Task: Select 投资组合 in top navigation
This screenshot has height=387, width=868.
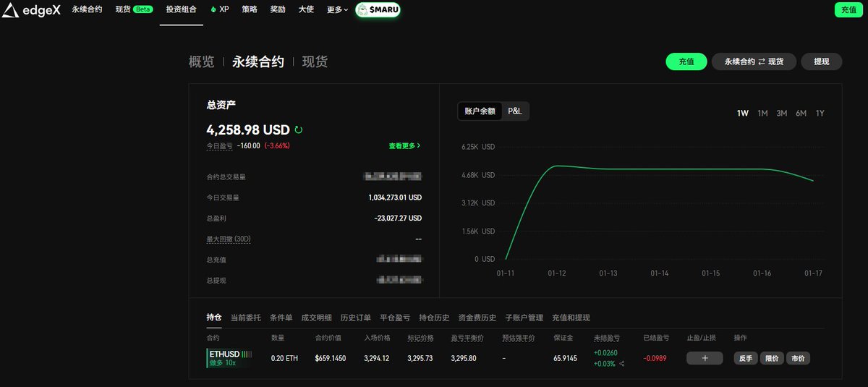Action: (181, 10)
